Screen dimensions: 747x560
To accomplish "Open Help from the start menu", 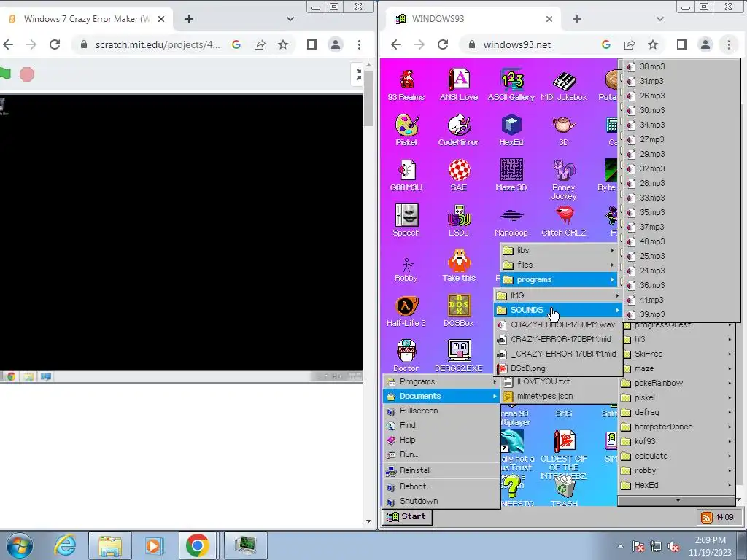I will 441,440.
